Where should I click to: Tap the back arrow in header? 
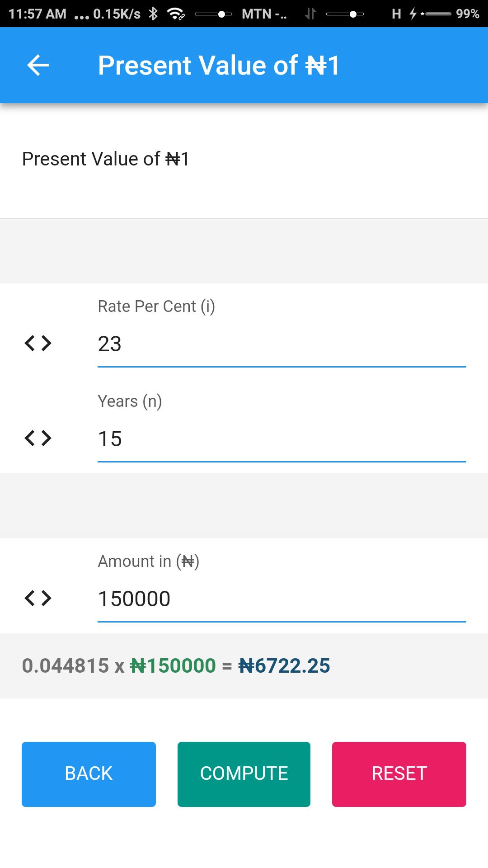coord(38,65)
